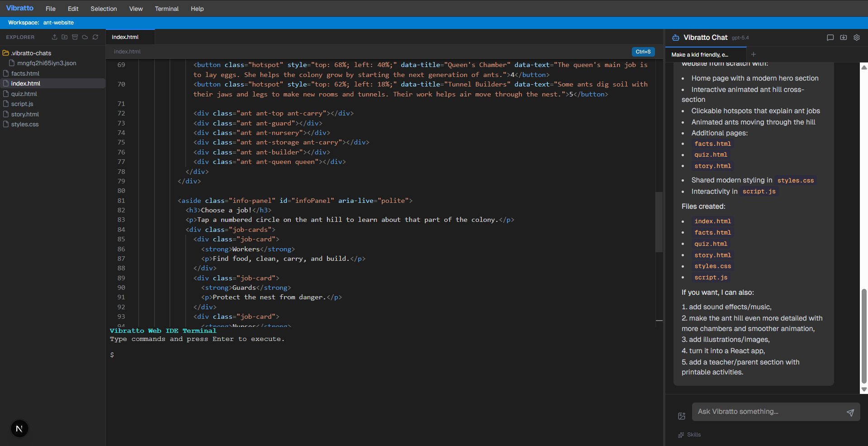This screenshot has height=446, width=868.
Task: Click the upload file icon in Explorer
Action: (54, 37)
